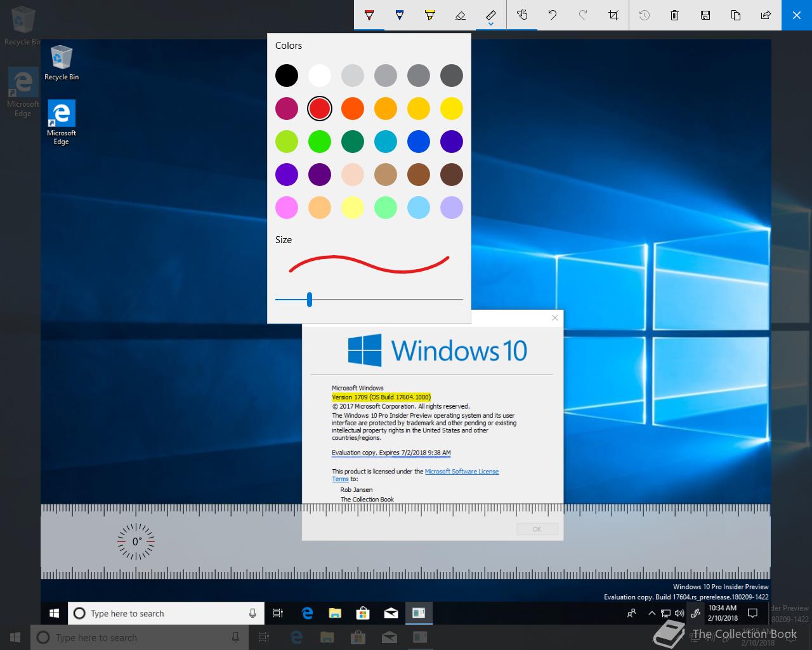Choose the eraser tool

[461, 15]
